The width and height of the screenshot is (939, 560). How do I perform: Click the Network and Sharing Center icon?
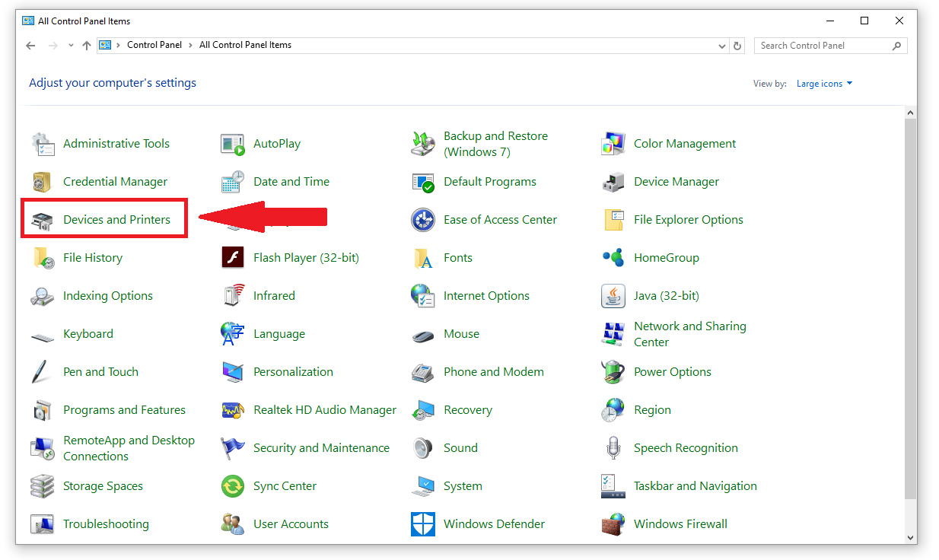(613, 334)
